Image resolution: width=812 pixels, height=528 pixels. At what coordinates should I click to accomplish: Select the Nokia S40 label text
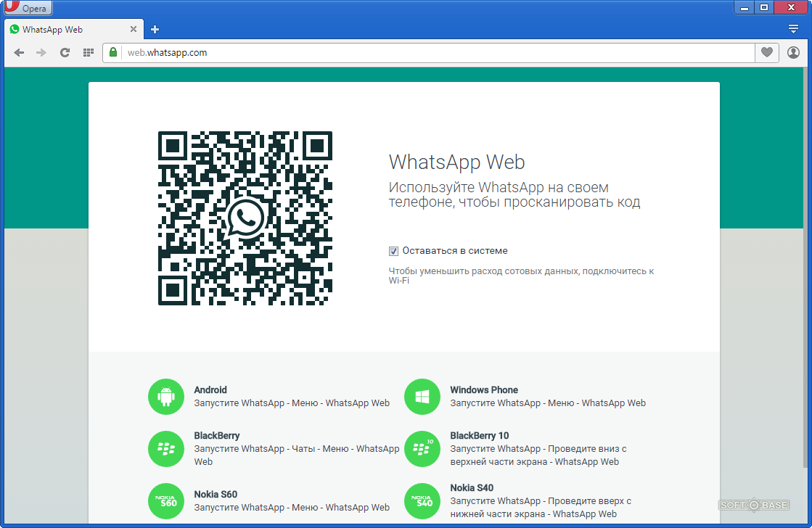click(471, 487)
